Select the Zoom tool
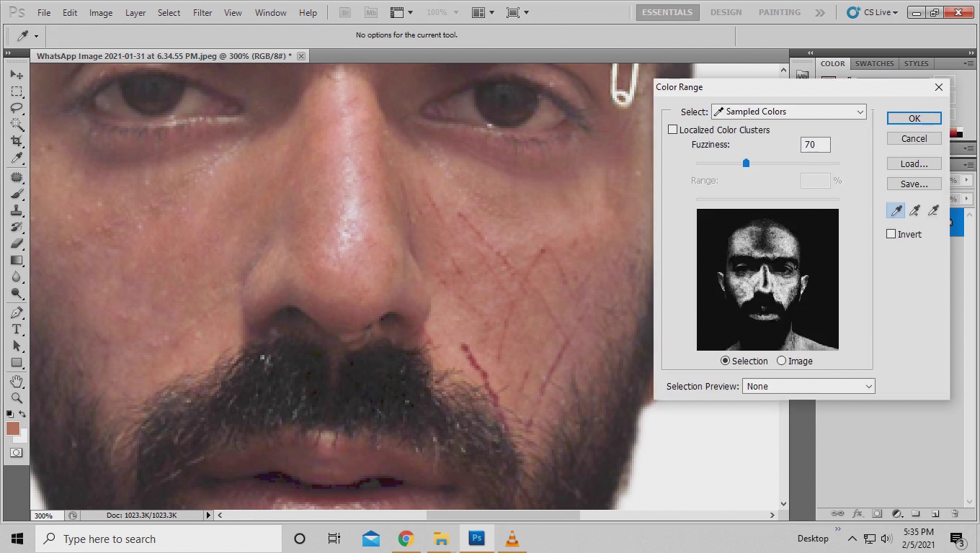The image size is (980, 553). point(17,398)
